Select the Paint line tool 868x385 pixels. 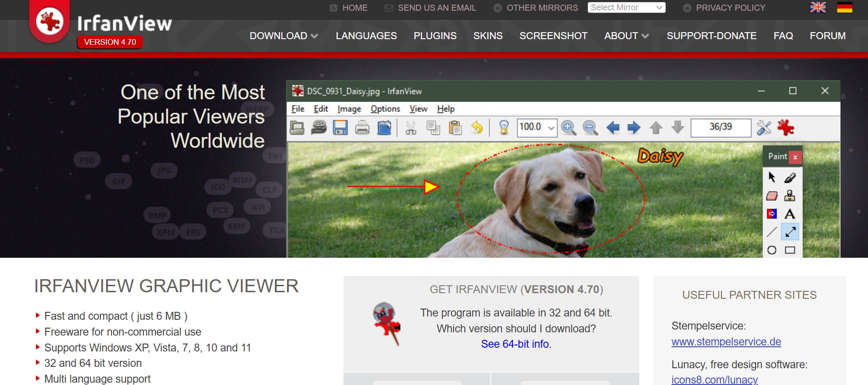pyautogui.click(x=772, y=232)
